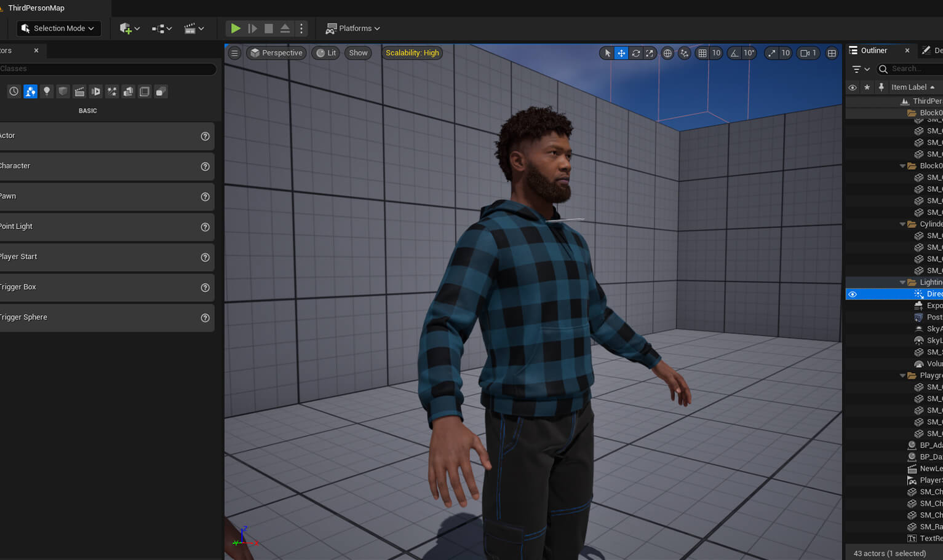Open the cinematics clapperboard dropdown
943x560 pixels.
[x=194, y=28]
